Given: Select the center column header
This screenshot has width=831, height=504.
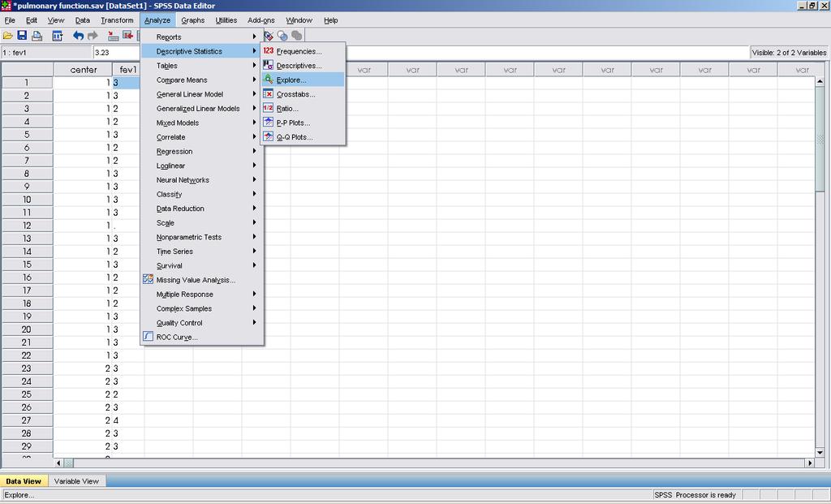Looking at the screenshot, I should [84, 70].
